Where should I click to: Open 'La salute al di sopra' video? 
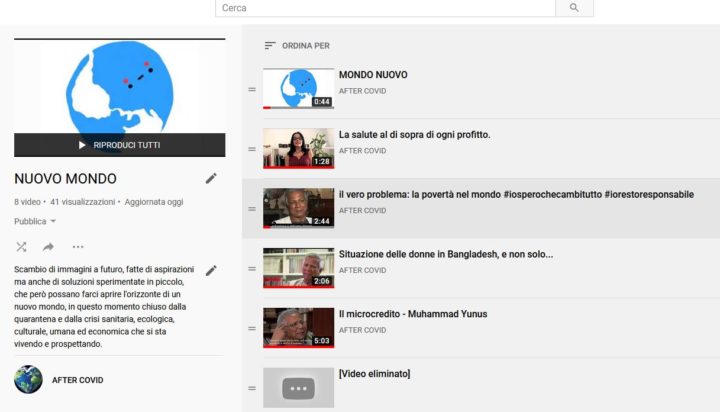click(x=414, y=135)
